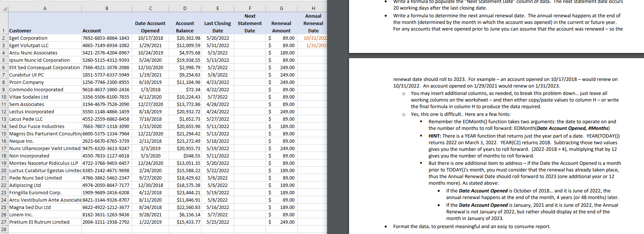This screenshot has height=234, width=644.
Task: Select the balance $72.34
Action: coord(185,89)
